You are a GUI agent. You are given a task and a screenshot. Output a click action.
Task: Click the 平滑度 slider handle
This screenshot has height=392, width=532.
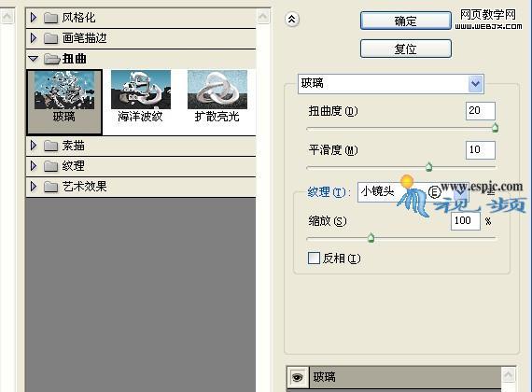tap(428, 167)
